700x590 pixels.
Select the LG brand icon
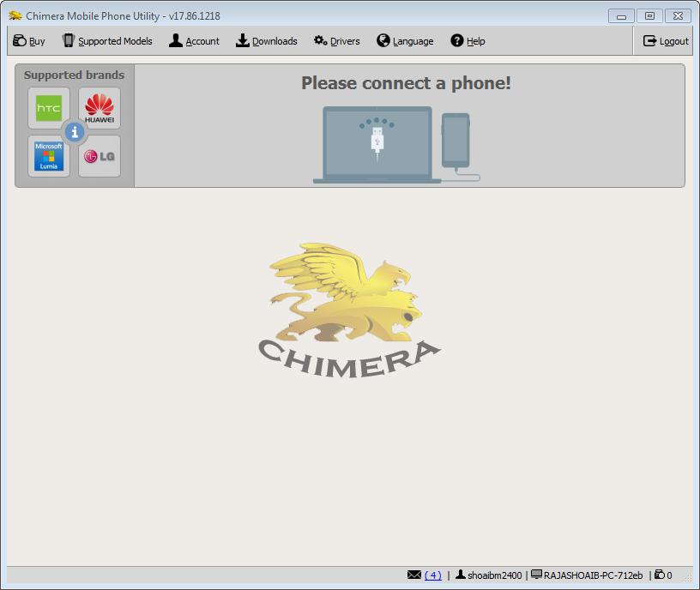click(100, 156)
